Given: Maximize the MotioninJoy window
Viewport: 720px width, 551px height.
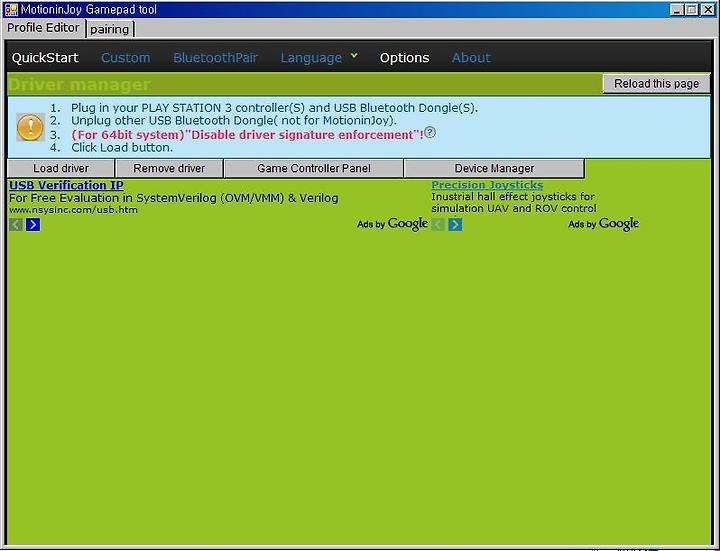Looking at the screenshot, I should (x=692, y=10).
